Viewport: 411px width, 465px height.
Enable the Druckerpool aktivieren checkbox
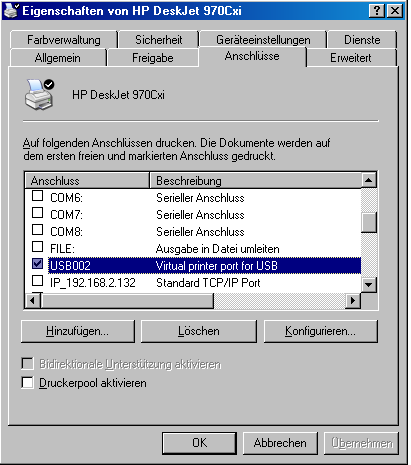pyautogui.click(x=27, y=382)
